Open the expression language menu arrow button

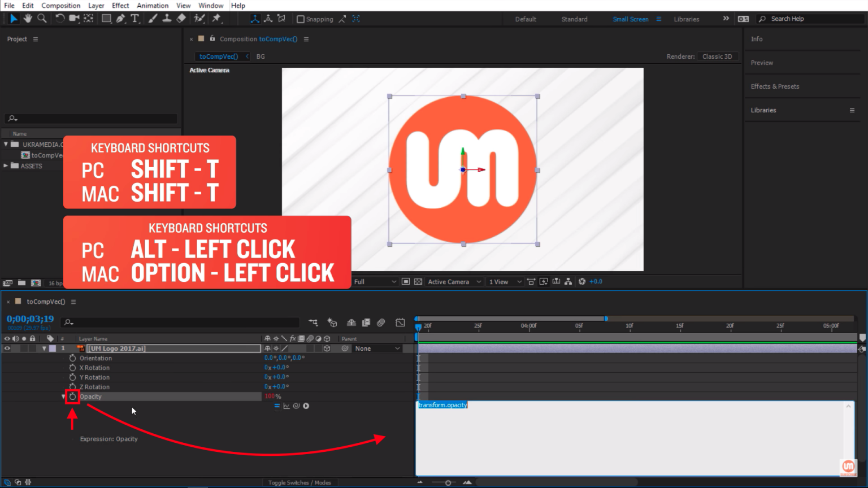[x=306, y=406]
